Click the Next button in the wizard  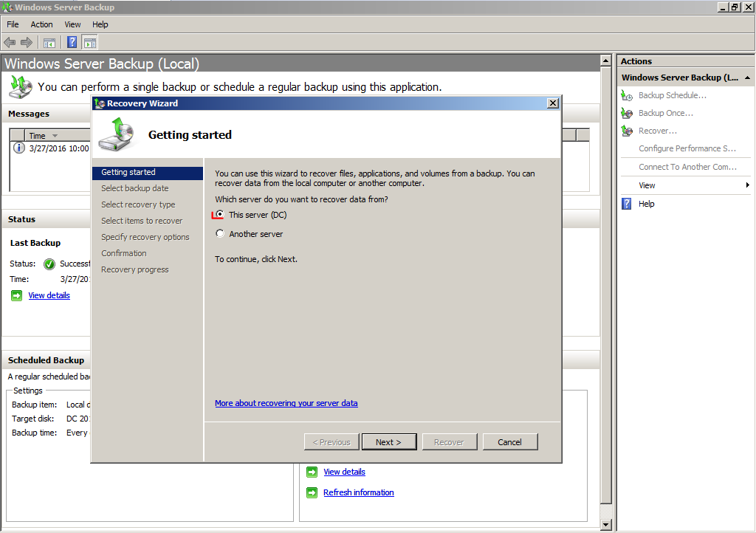click(389, 442)
